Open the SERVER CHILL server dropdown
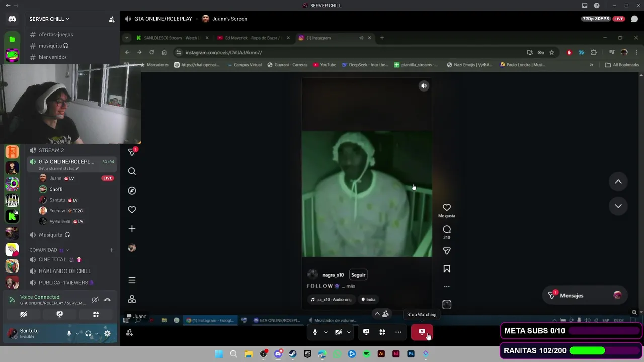This screenshot has width=644, height=362. tap(49, 19)
